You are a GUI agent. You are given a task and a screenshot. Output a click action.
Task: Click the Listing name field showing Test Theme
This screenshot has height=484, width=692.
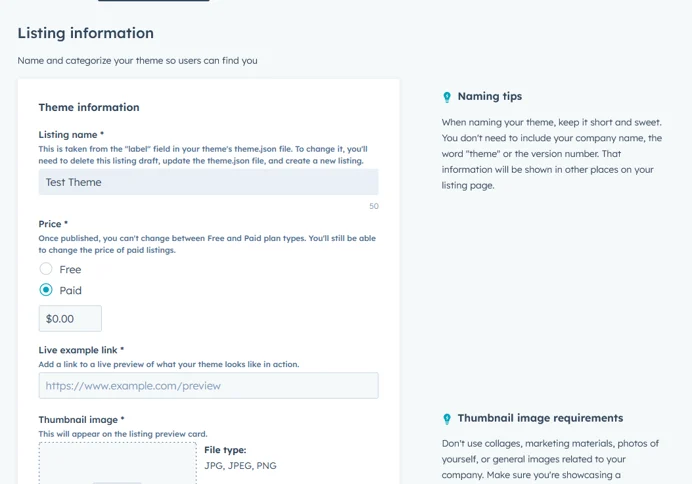tap(208, 182)
